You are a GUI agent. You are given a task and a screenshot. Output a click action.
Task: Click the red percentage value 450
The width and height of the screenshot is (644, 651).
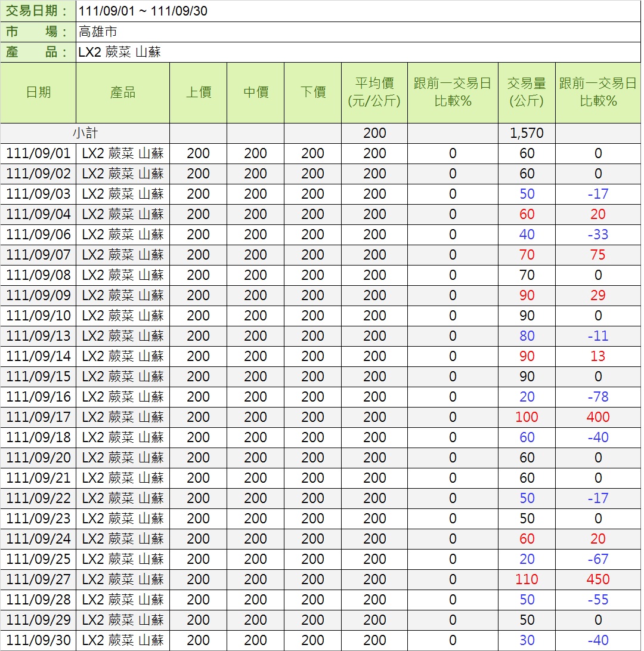coord(597,579)
